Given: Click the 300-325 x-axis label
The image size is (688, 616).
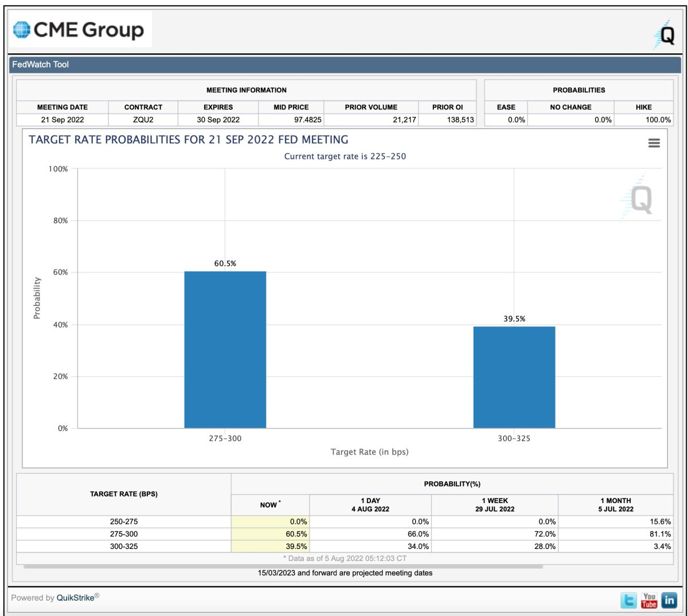Looking at the screenshot, I should coord(514,438).
